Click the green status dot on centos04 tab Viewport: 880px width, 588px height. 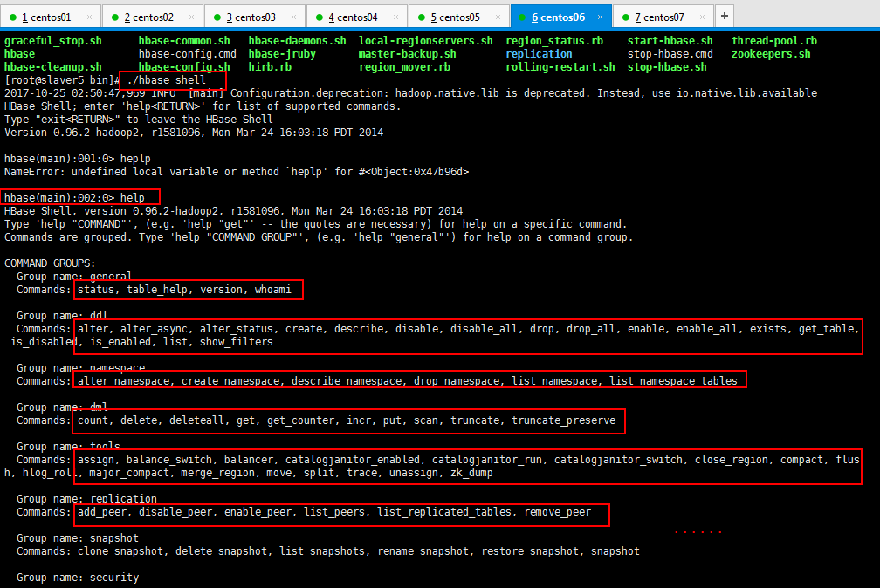[320, 17]
